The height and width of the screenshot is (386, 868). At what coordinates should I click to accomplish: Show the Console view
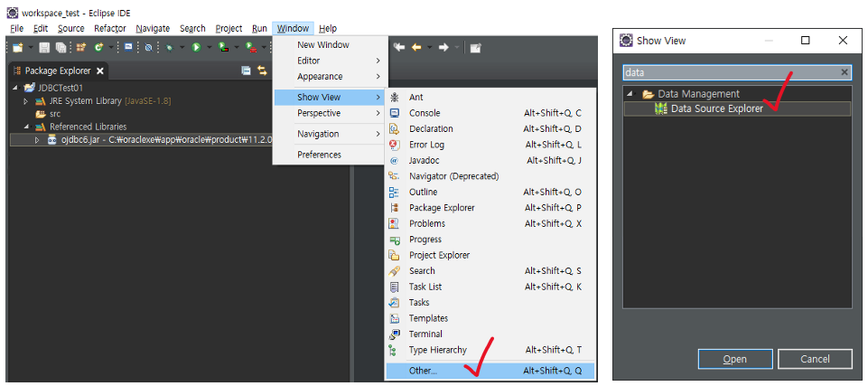point(490,113)
